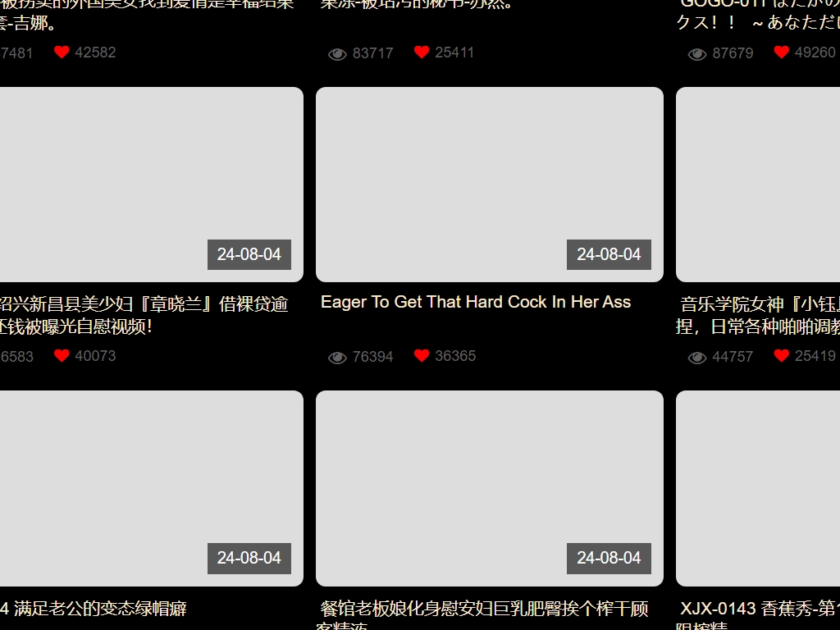Click the eye icon next to 87679
This screenshot has width=840, height=630.
[x=697, y=54]
